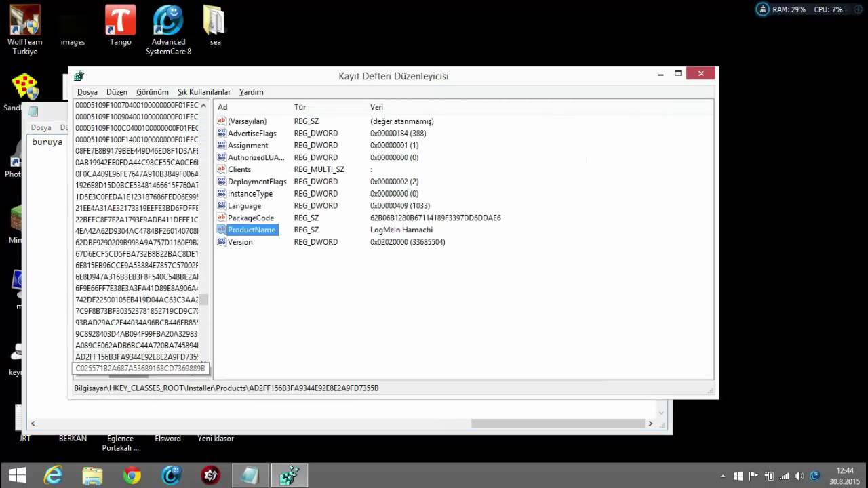
Task: Click Notepad's horizontal scrollbar right arrow
Action: pyautogui.click(x=650, y=424)
